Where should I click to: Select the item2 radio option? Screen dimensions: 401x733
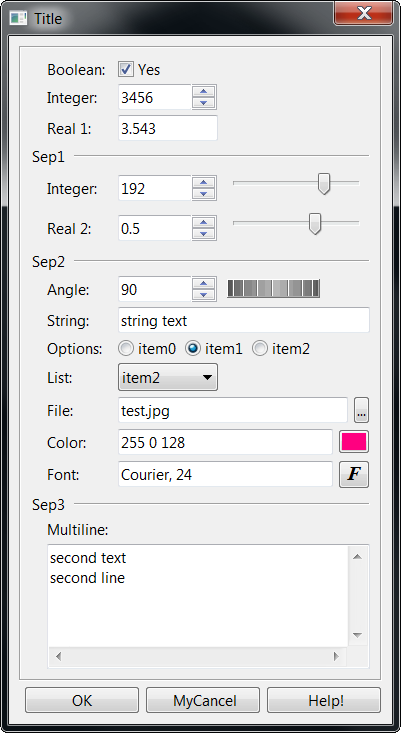pyautogui.click(x=260, y=349)
